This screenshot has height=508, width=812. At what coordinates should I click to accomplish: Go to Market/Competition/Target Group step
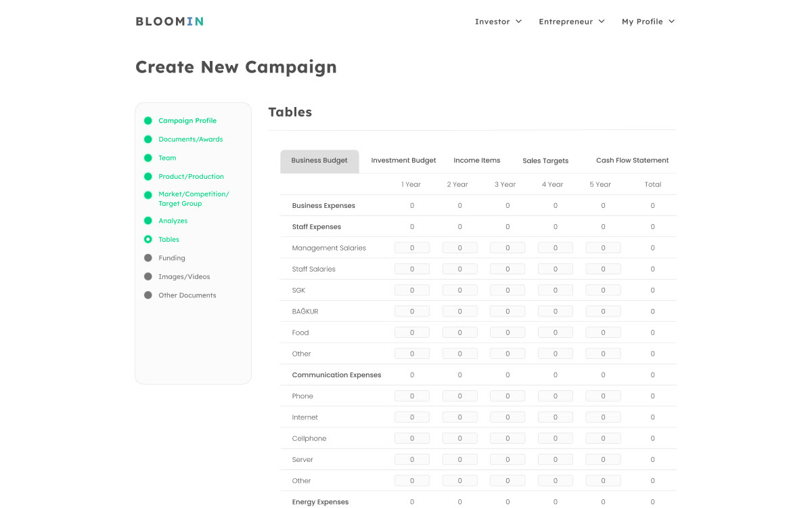194,198
